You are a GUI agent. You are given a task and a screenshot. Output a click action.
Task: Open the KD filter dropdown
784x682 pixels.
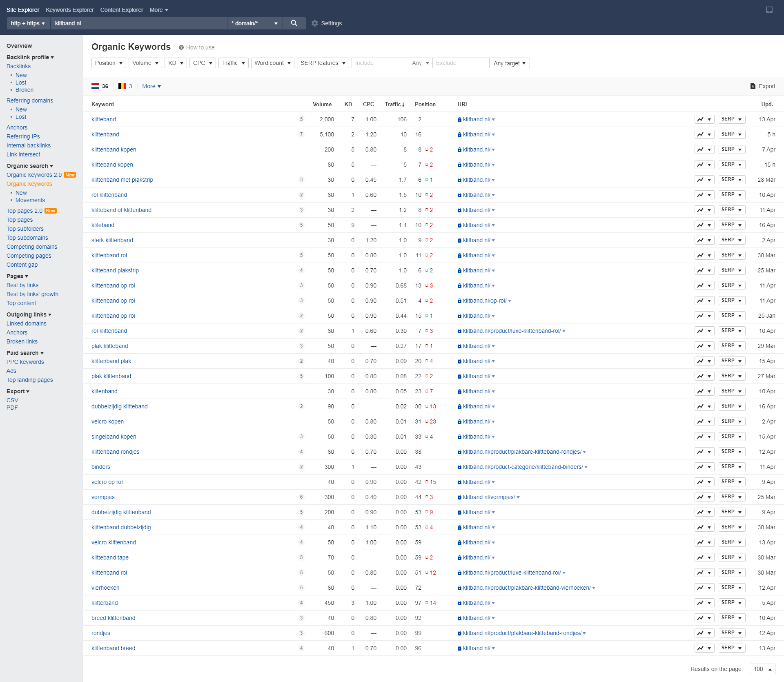coord(176,63)
